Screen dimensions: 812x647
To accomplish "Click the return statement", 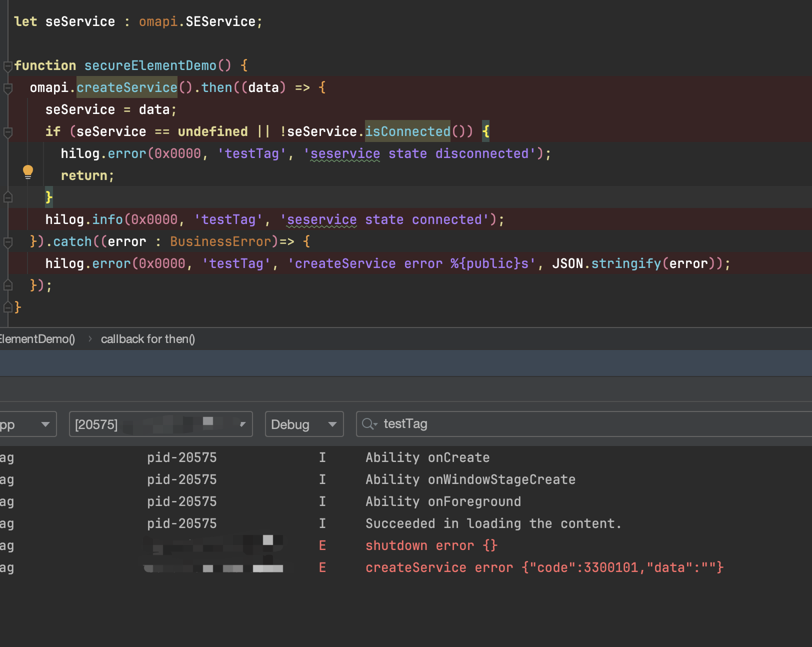I will [x=87, y=175].
